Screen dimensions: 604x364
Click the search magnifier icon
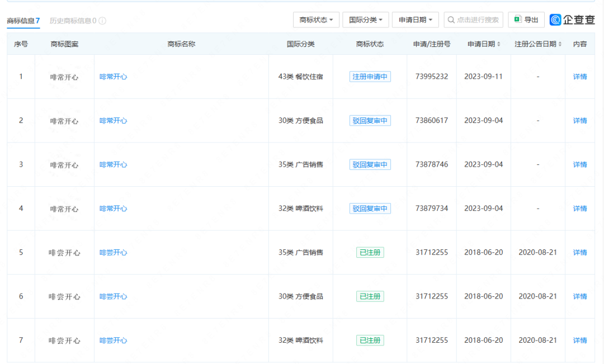(x=451, y=20)
